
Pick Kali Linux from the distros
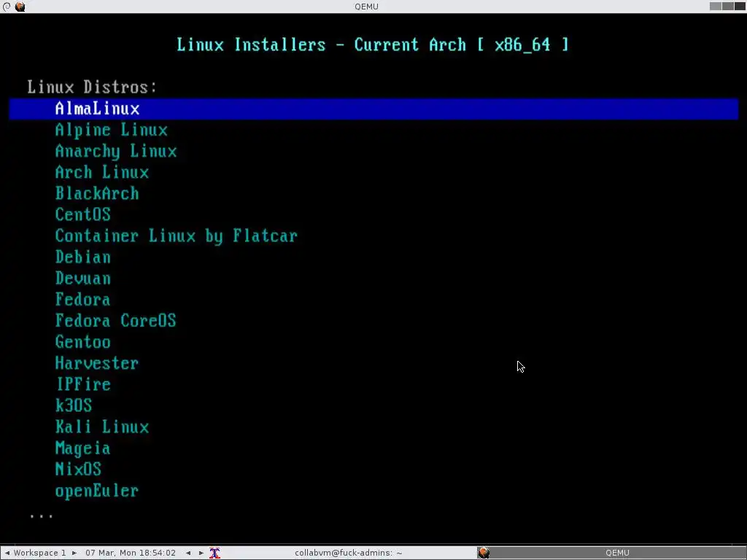coord(101,427)
